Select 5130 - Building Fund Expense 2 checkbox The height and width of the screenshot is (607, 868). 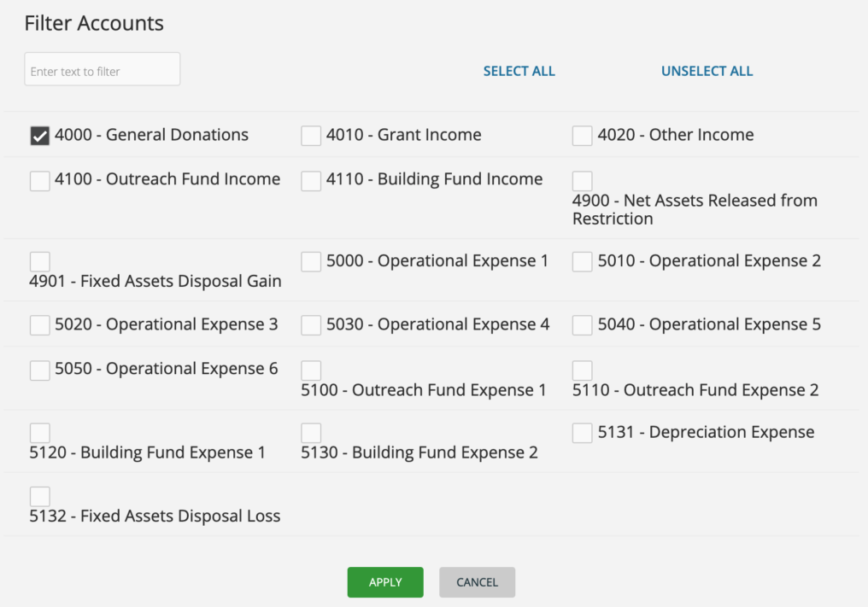tap(311, 433)
